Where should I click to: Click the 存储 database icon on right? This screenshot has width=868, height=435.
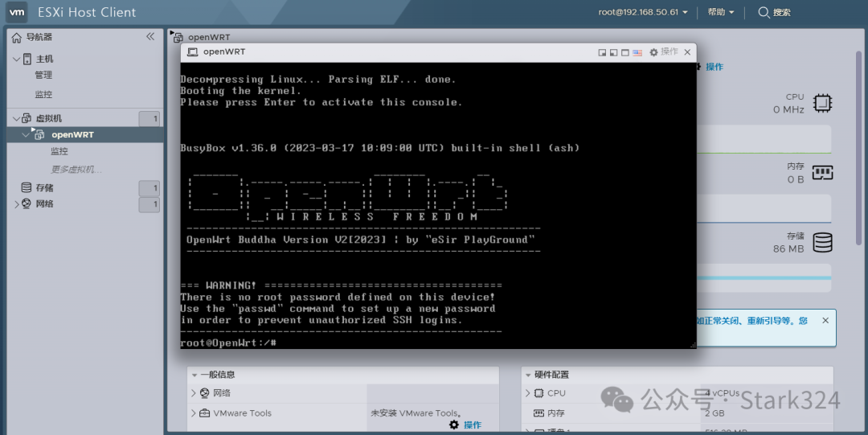click(x=823, y=242)
